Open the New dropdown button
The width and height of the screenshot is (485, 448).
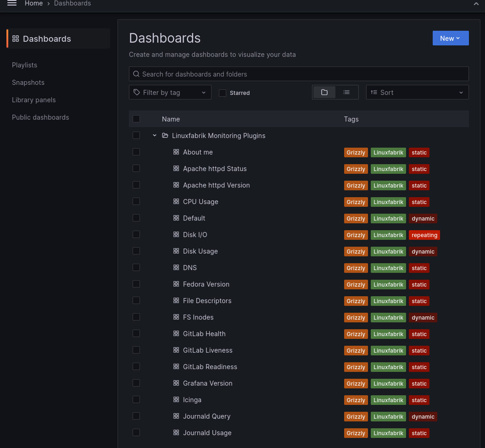pos(451,38)
